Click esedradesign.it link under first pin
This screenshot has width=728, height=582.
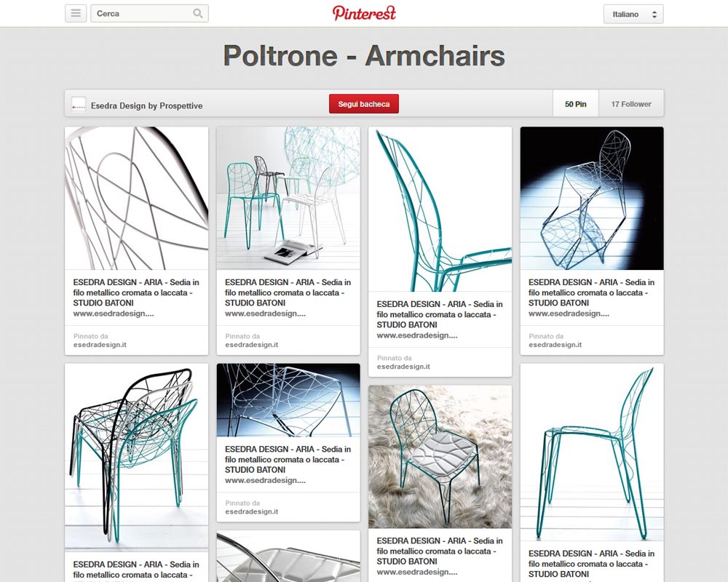(100, 345)
